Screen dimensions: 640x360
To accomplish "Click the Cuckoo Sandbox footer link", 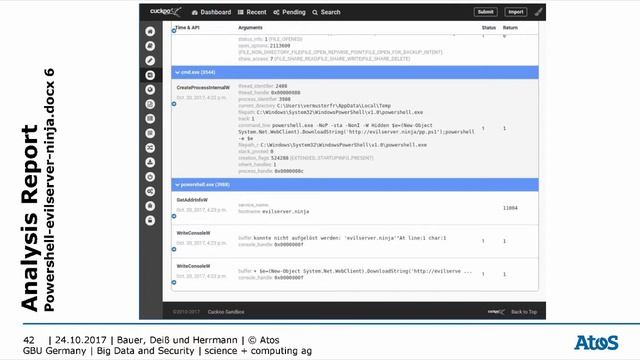I will coord(226,312).
